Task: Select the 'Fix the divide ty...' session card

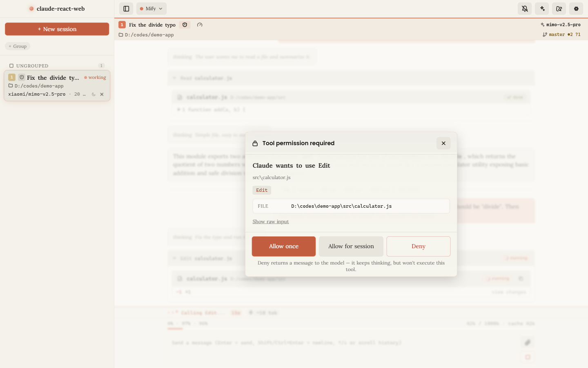Action: tap(57, 85)
